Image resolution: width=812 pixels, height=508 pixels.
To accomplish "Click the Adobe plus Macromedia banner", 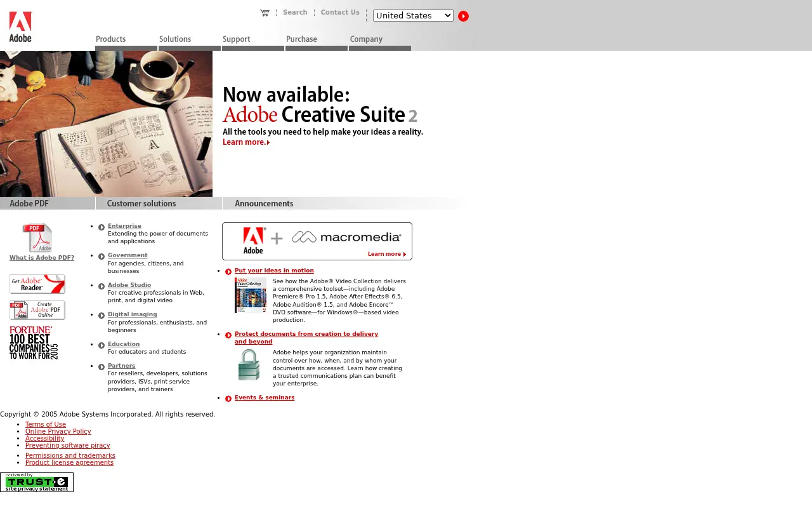I will pyautogui.click(x=317, y=241).
